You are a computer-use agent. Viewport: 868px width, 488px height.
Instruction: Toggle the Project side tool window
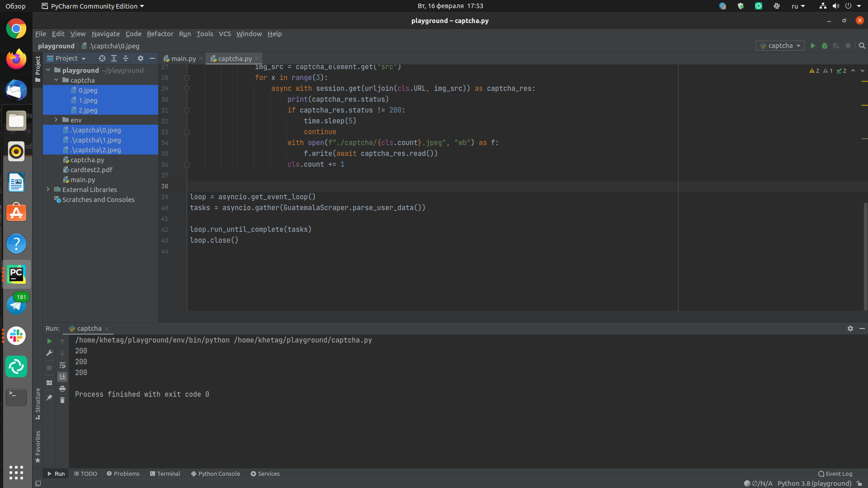tap(38, 69)
